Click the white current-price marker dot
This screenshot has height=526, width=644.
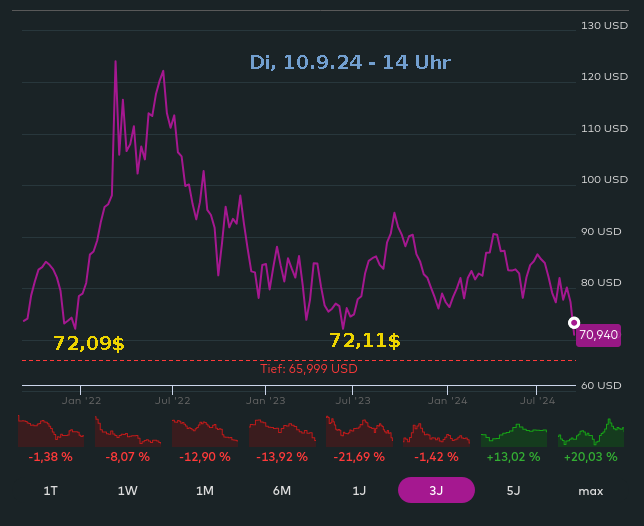574,323
